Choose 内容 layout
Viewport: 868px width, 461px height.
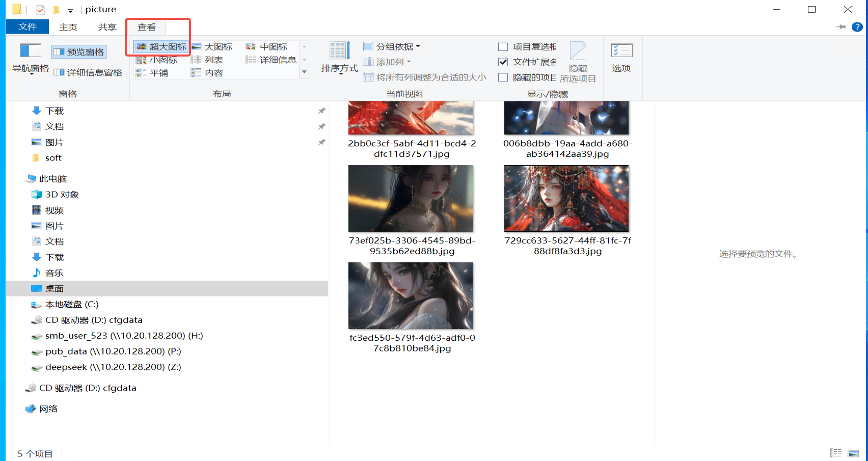[207, 73]
